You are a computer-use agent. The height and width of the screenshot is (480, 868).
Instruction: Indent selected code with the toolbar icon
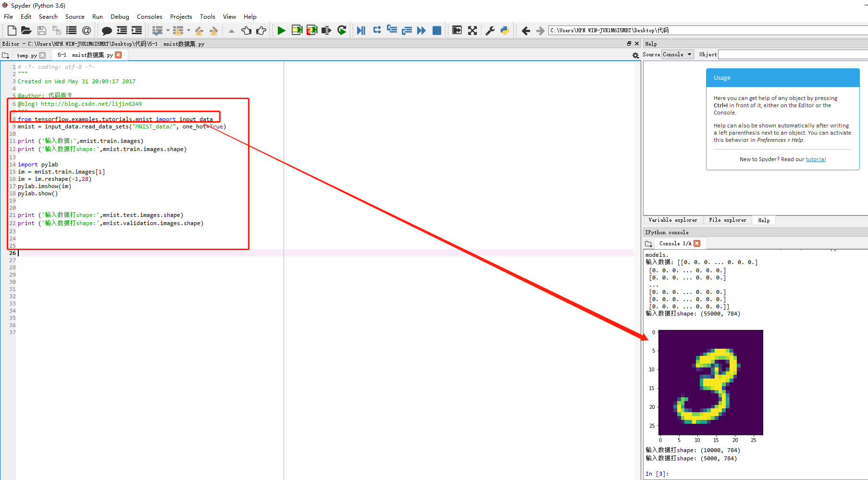(x=137, y=30)
